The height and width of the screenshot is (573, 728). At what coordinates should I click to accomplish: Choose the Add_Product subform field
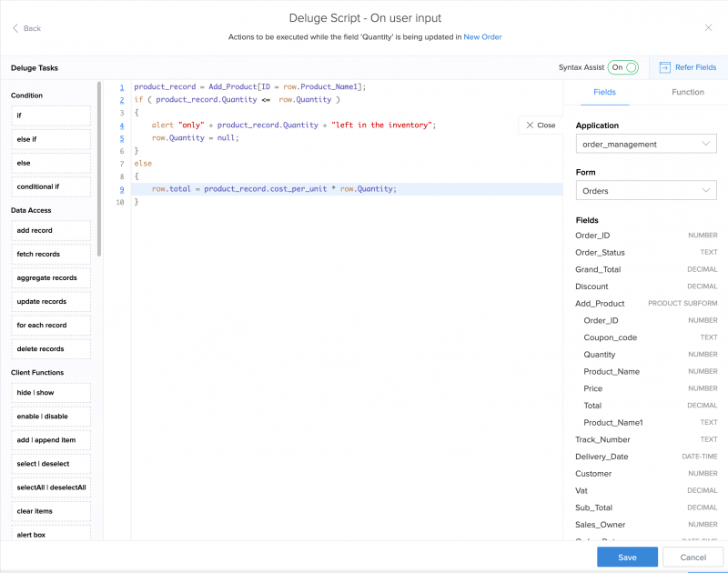tap(600, 303)
